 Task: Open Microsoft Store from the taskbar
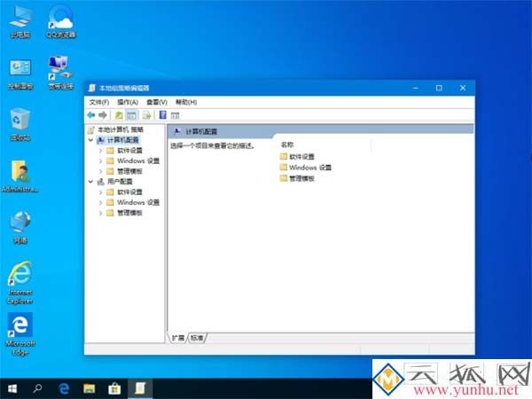(114, 388)
